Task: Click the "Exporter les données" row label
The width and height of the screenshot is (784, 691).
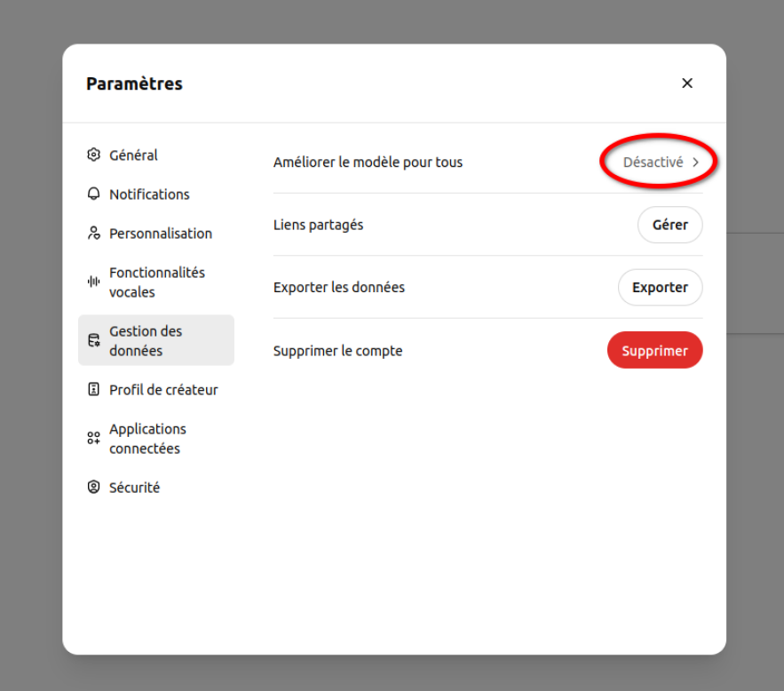Action: pos(338,288)
